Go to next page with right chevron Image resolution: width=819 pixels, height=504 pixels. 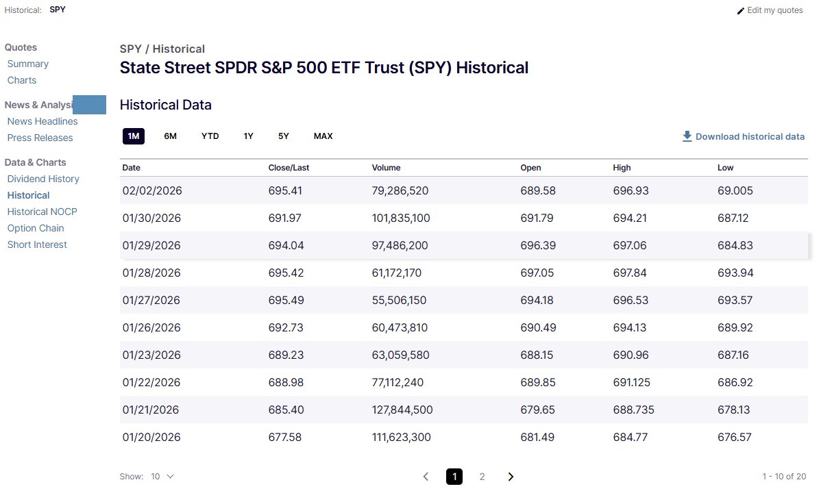click(511, 477)
